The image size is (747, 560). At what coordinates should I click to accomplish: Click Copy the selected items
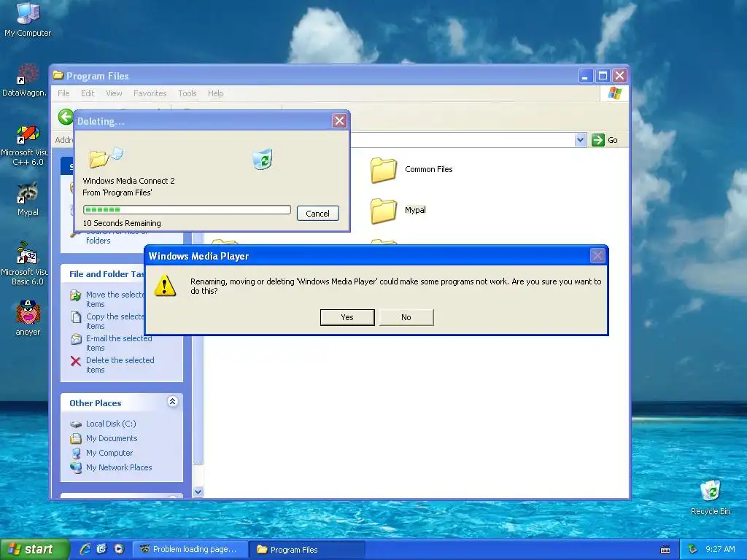(x=115, y=322)
